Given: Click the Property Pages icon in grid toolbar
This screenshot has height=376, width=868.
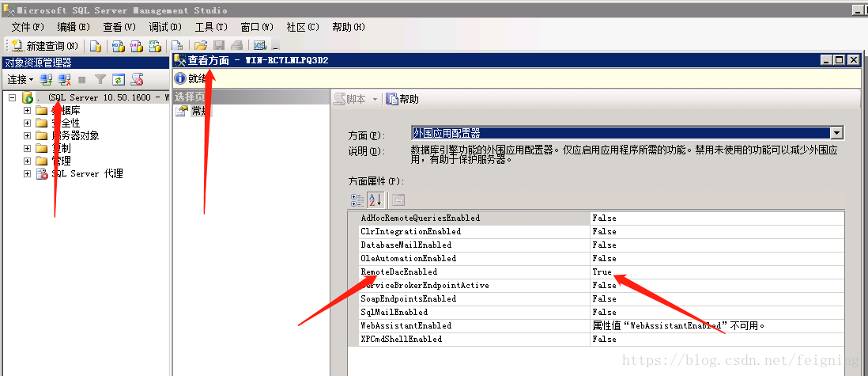Looking at the screenshot, I should coord(398,200).
